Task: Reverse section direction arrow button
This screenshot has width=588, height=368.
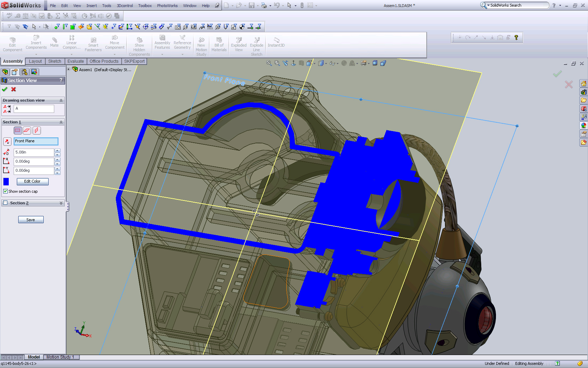Action: [x=7, y=141]
